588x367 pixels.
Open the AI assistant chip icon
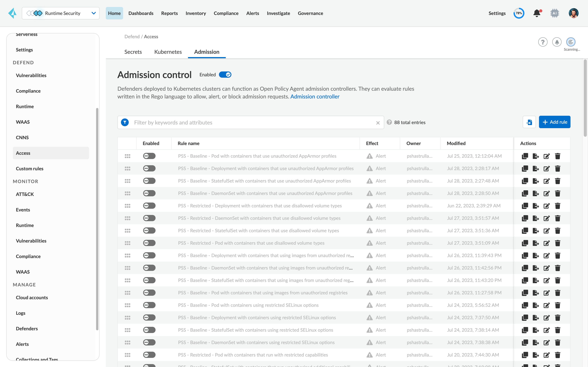click(x=555, y=13)
